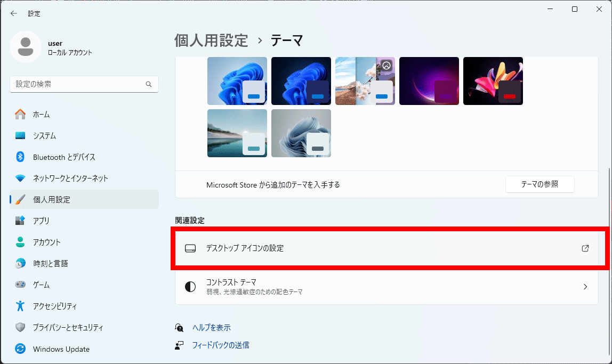Open 時刻と言語 settings

84,263
